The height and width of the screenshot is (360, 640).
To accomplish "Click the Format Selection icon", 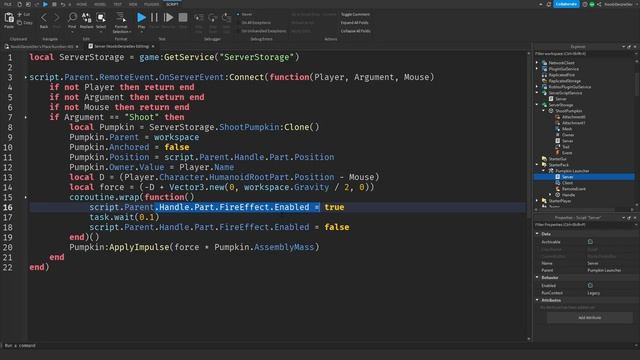I will [x=121, y=17].
